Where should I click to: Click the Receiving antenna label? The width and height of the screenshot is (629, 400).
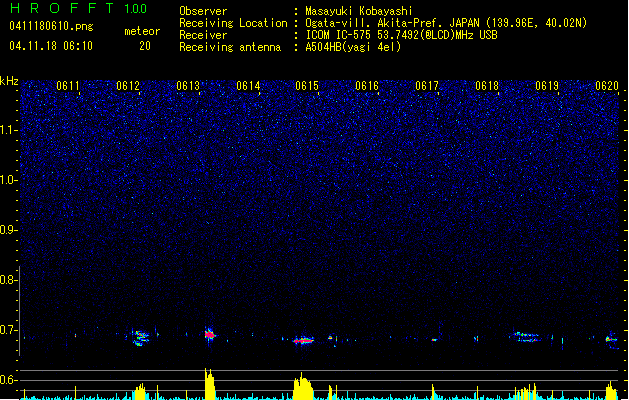pos(230,47)
